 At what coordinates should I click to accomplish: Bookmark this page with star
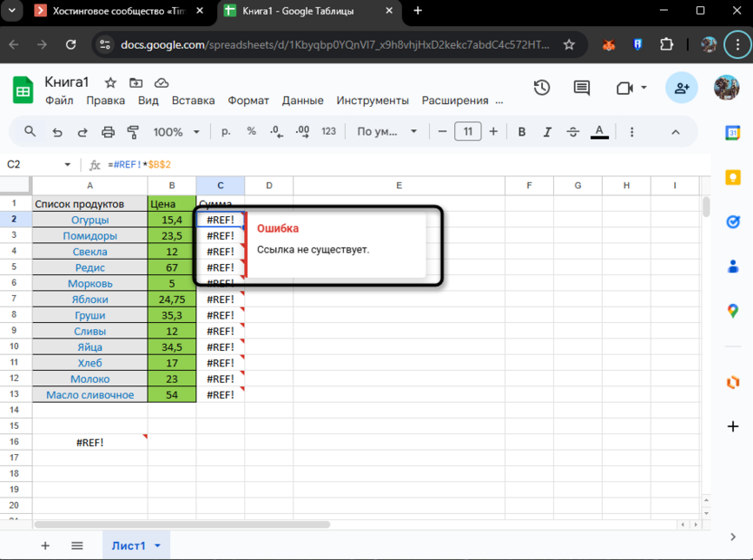pyautogui.click(x=569, y=44)
